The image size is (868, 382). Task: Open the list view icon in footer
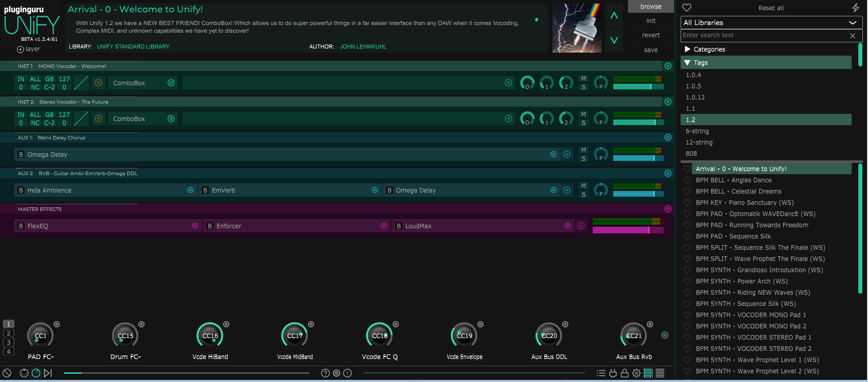click(601, 373)
